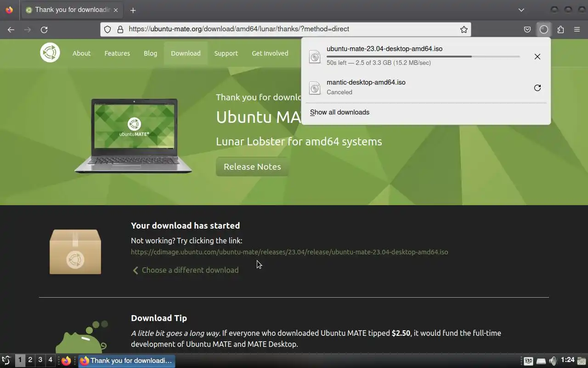Open the system menu icon on the taskbar
This screenshot has height=368, width=588.
coord(6,361)
